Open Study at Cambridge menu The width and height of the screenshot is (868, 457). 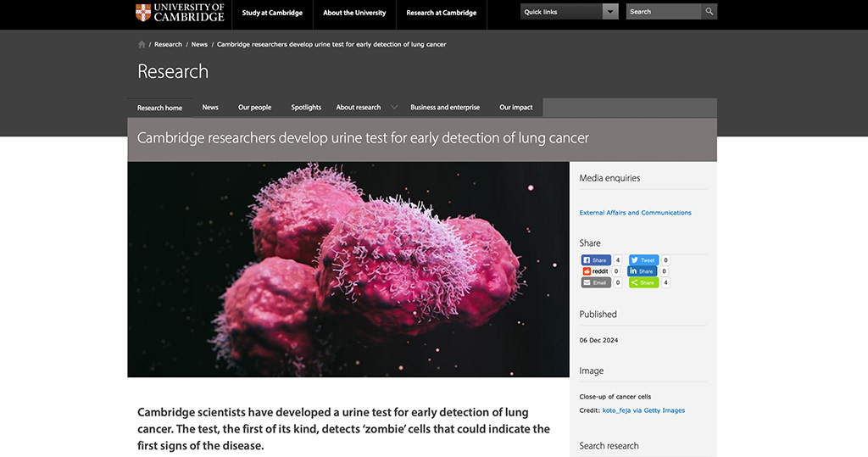point(271,13)
